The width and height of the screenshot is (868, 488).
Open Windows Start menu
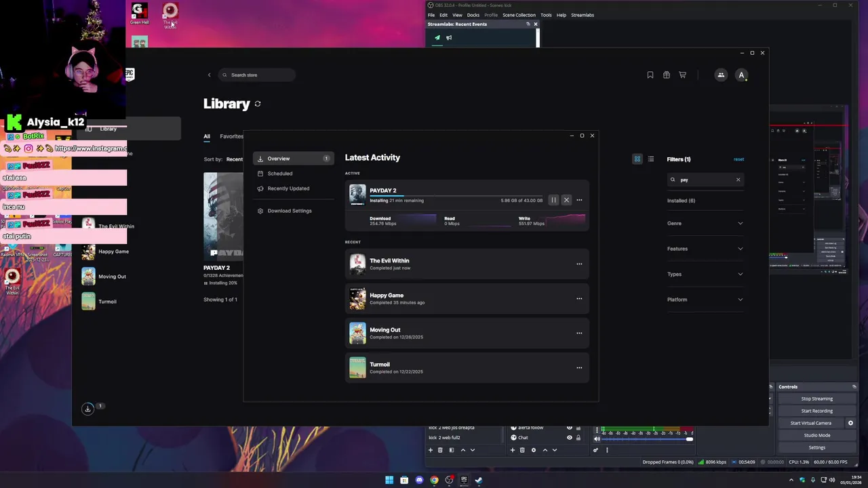tap(389, 480)
